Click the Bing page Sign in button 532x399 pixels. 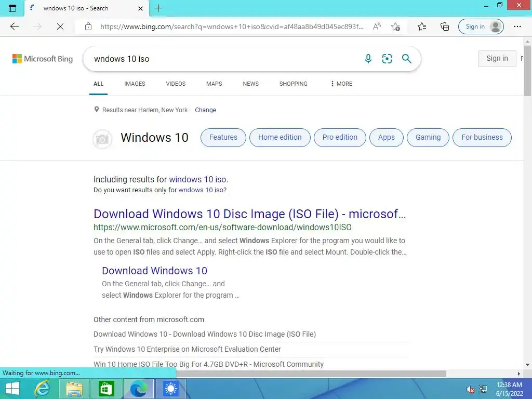click(497, 58)
